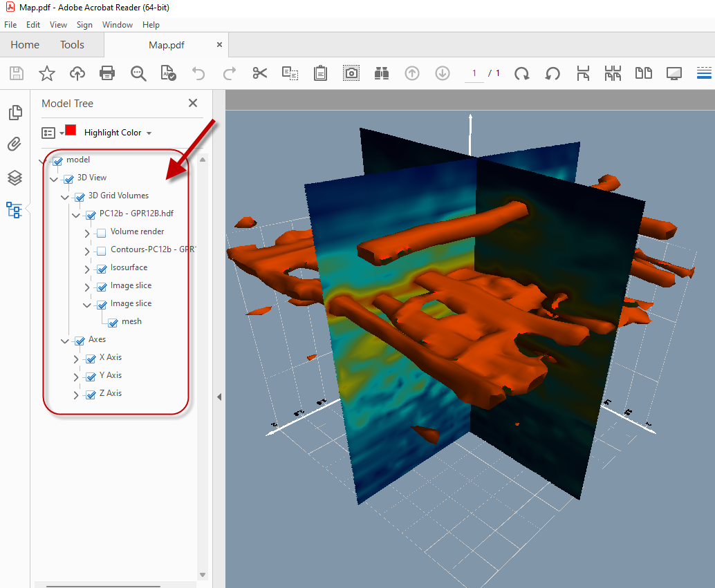
Task: Open the Highlight Color dropdown arrow
Action: [149, 133]
